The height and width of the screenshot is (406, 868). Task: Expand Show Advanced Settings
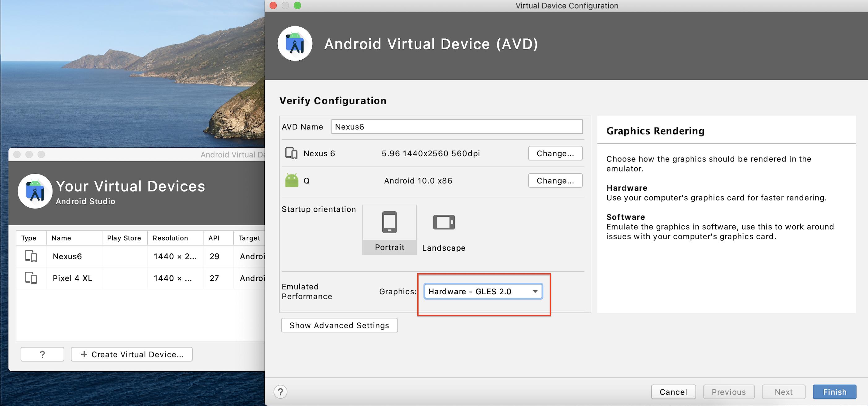coord(339,326)
